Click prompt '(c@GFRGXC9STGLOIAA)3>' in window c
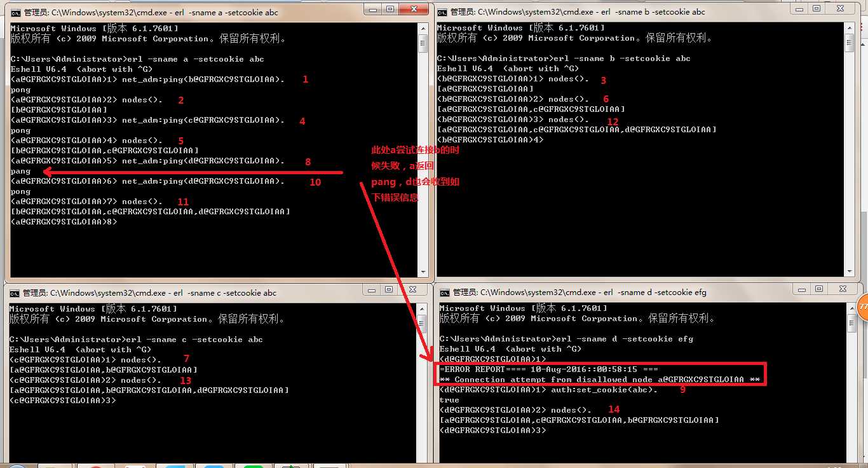 (x=62, y=401)
